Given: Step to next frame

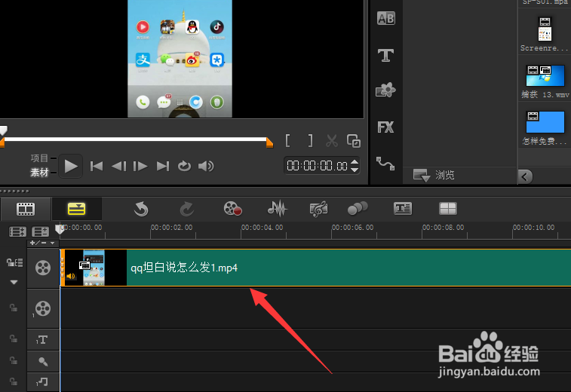Looking at the screenshot, I should pyautogui.click(x=140, y=167).
